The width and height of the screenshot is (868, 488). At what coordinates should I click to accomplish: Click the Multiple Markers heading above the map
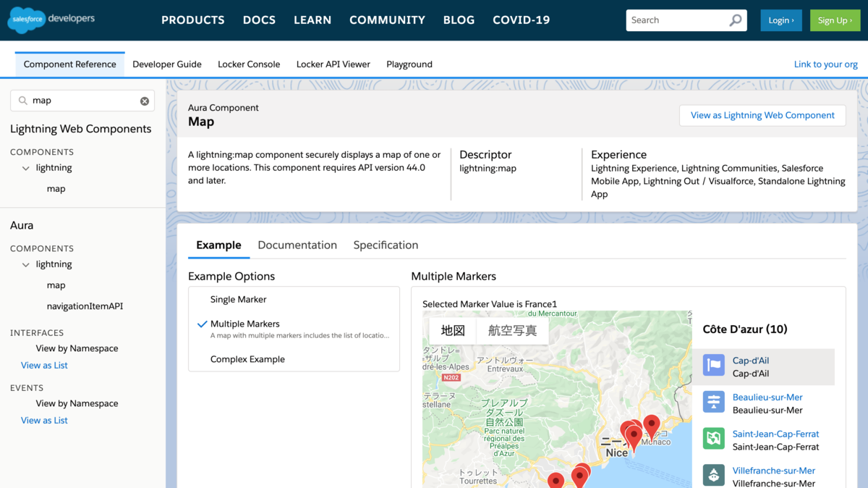click(454, 277)
